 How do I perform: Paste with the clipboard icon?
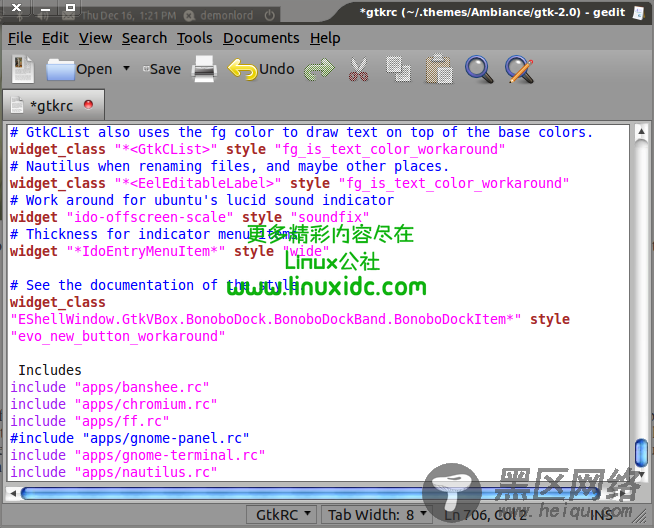pyautogui.click(x=439, y=69)
